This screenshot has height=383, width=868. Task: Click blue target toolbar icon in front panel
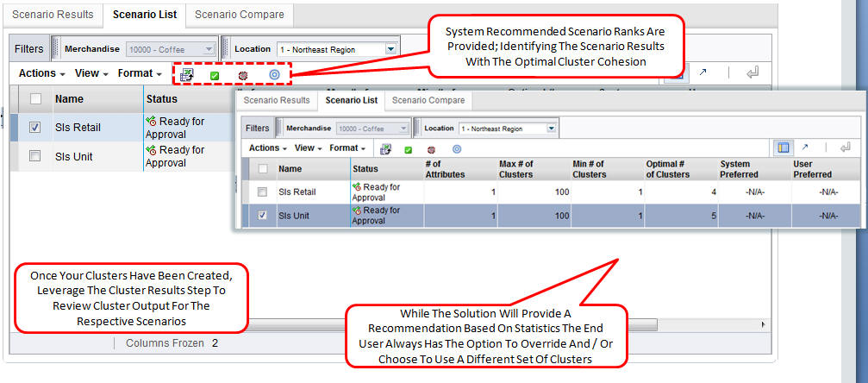[x=457, y=148]
